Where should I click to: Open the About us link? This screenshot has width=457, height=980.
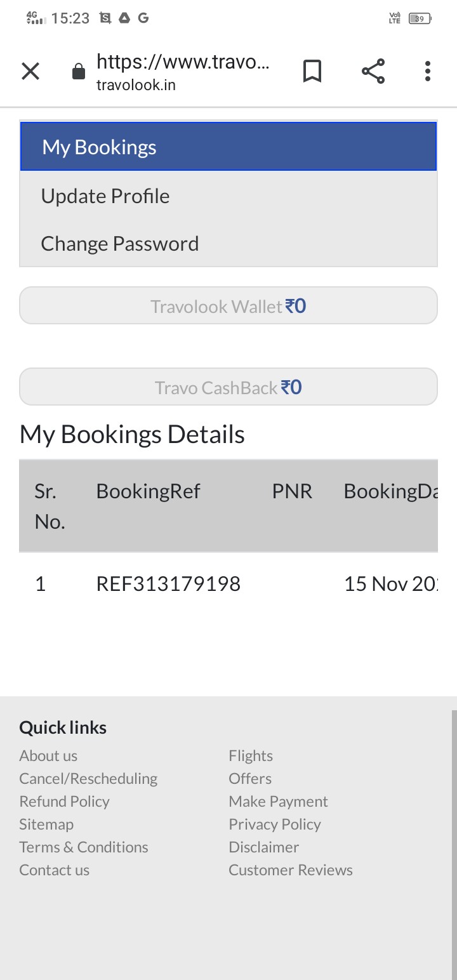[48, 756]
